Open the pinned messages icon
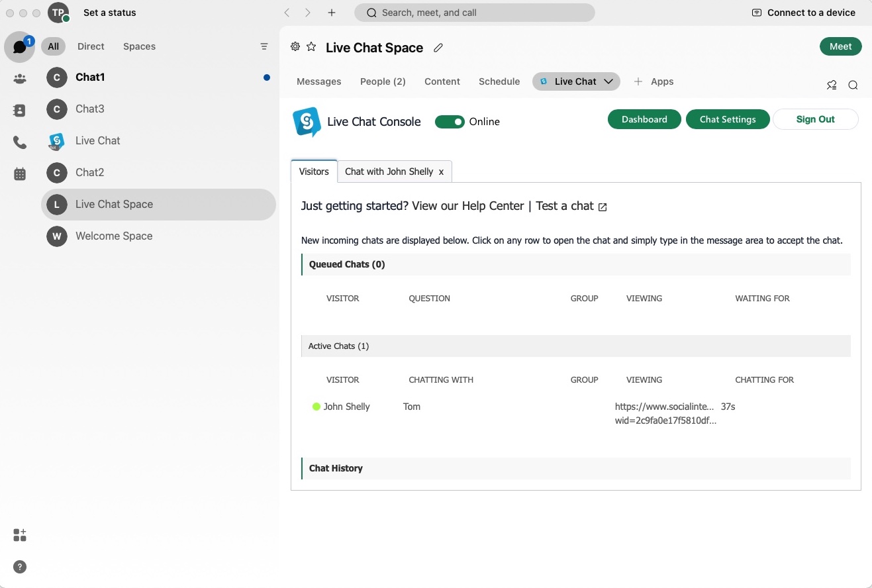 coord(832,85)
